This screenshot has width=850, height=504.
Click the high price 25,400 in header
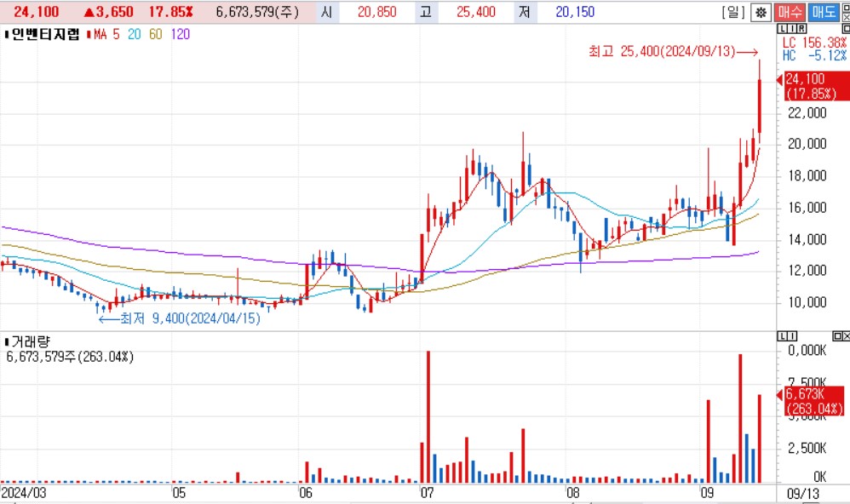point(476,12)
